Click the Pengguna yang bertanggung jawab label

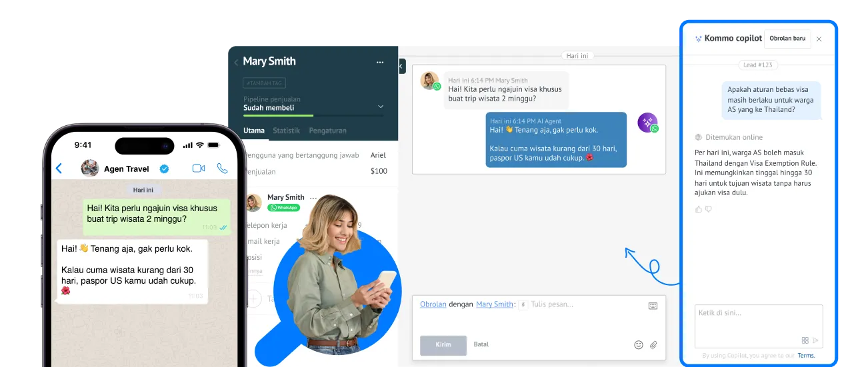[x=301, y=155]
